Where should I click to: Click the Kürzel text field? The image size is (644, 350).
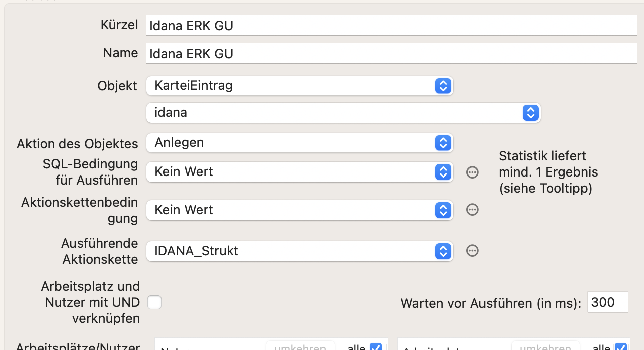[392, 25]
